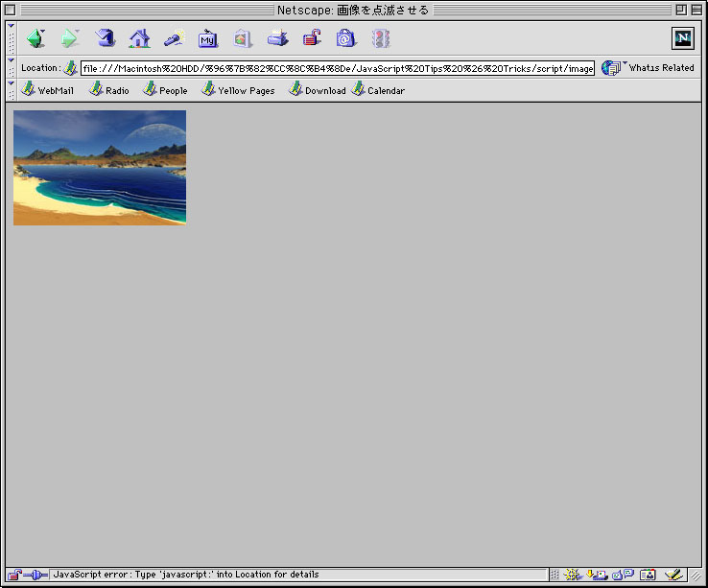The width and height of the screenshot is (708, 588).
Task: Reload the page with the Reload icon
Action: [x=105, y=38]
